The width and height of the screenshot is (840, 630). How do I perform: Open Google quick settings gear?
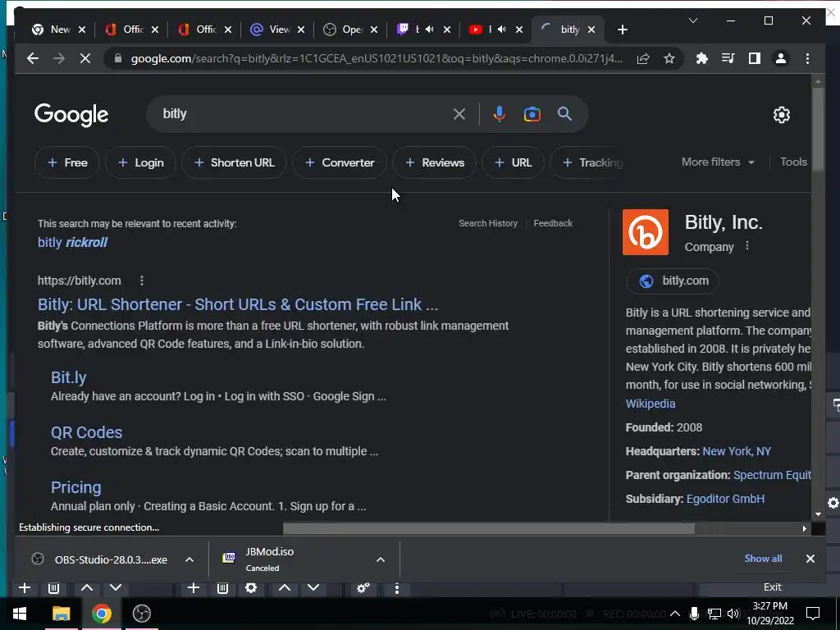(x=782, y=115)
